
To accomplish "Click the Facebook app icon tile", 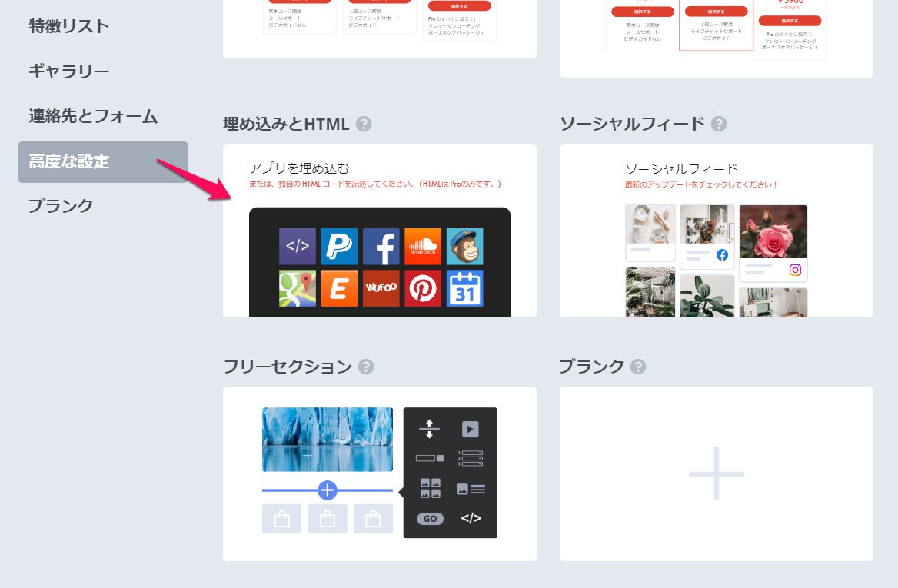I will pyautogui.click(x=381, y=246).
